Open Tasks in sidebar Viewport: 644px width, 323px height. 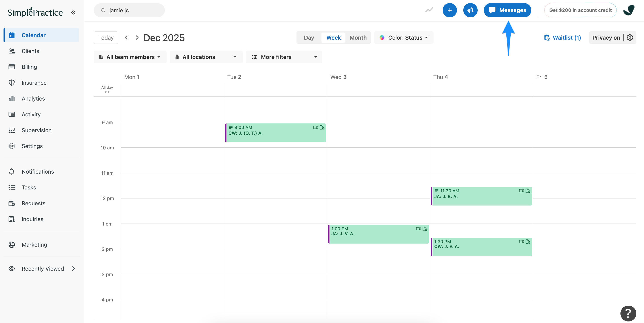(x=41, y=187)
